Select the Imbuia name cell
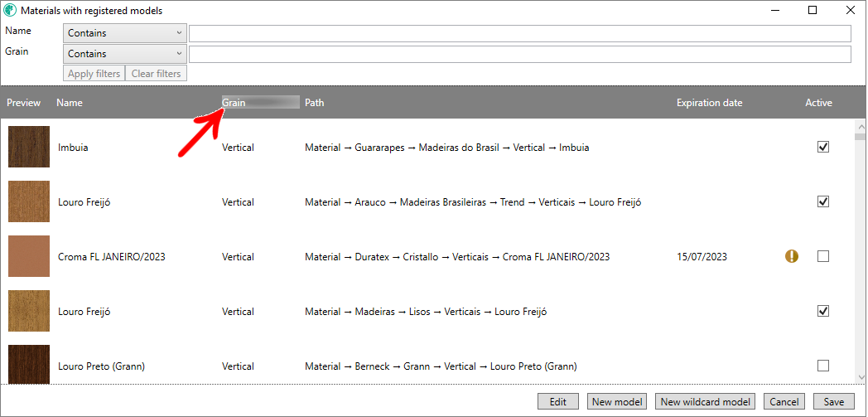 (73, 148)
